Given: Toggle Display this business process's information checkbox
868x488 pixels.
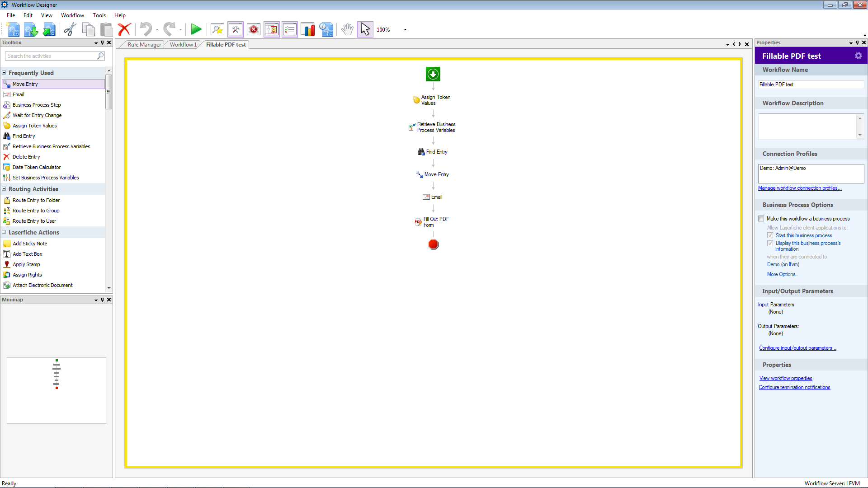Looking at the screenshot, I should click(x=770, y=243).
